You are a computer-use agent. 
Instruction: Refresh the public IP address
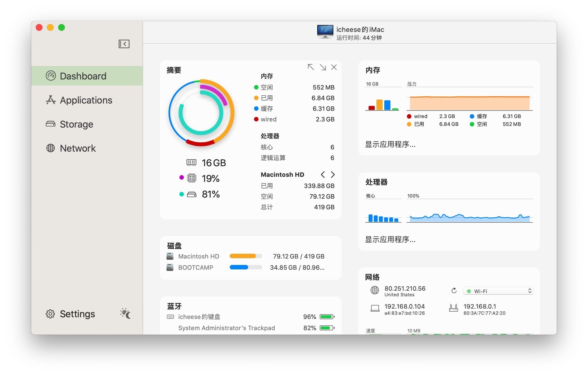[x=454, y=291]
